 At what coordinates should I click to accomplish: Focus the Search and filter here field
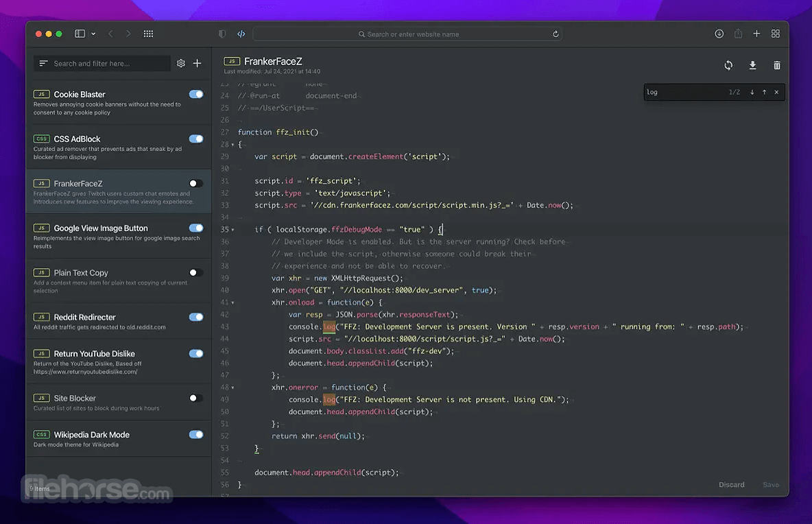pyautogui.click(x=102, y=63)
